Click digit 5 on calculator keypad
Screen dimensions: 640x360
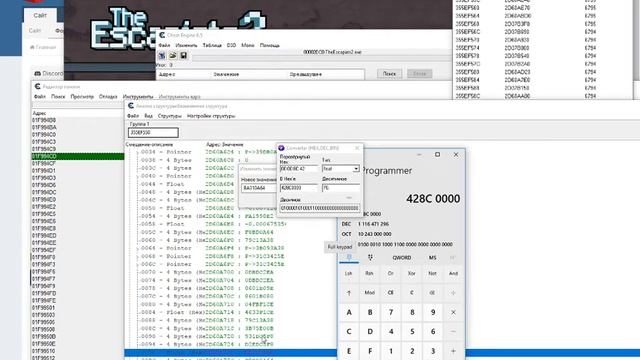(412, 331)
